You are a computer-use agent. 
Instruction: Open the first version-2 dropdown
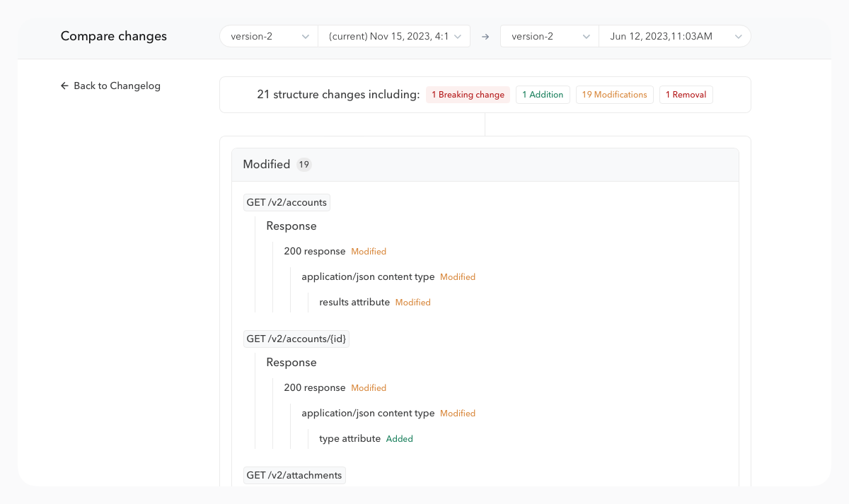pos(269,37)
